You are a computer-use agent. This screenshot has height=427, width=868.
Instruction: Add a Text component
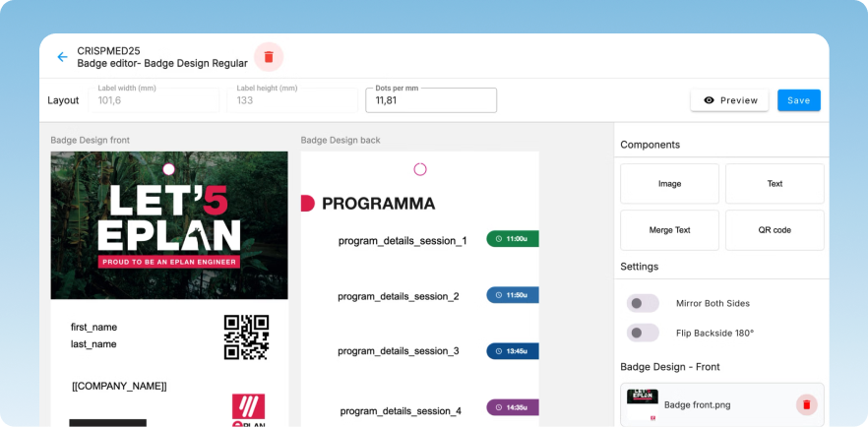coord(775,184)
